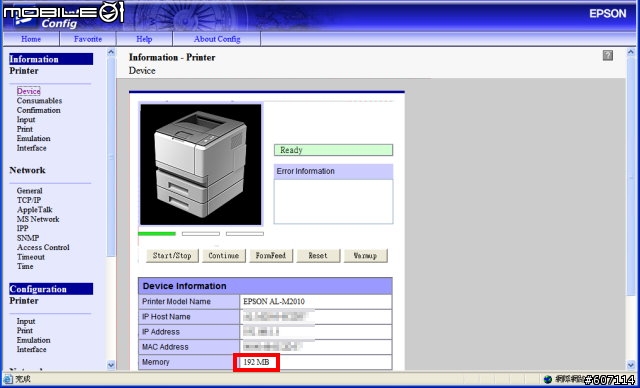The width and height of the screenshot is (640, 388).
Task: Click the IP Address label
Action: click(160, 332)
